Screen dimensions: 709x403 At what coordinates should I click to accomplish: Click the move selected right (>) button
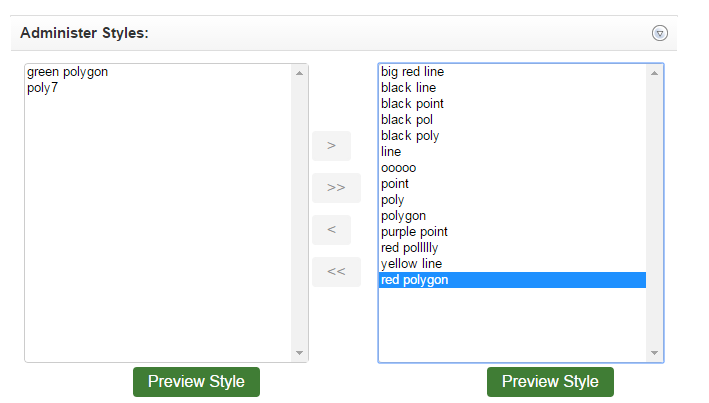[331, 146]
